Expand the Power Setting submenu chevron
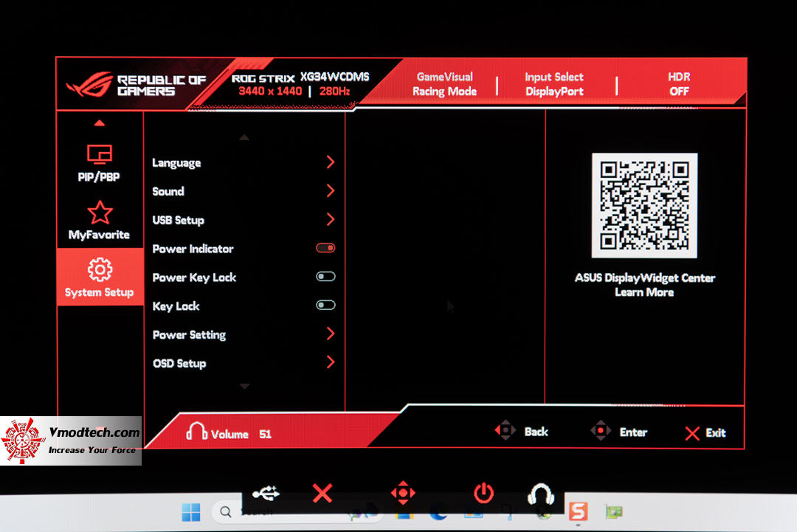Viewport: 797px width, 532px height. [x=331, y=334]
